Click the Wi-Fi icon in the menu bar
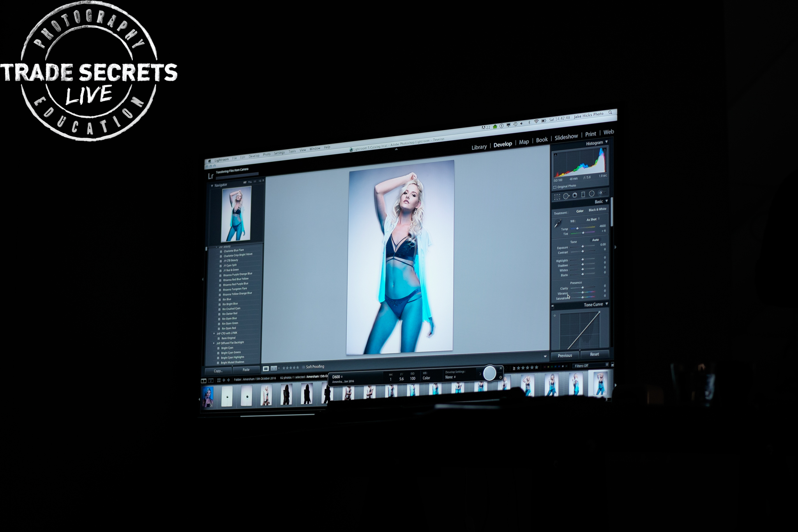 tap(536, 122)
